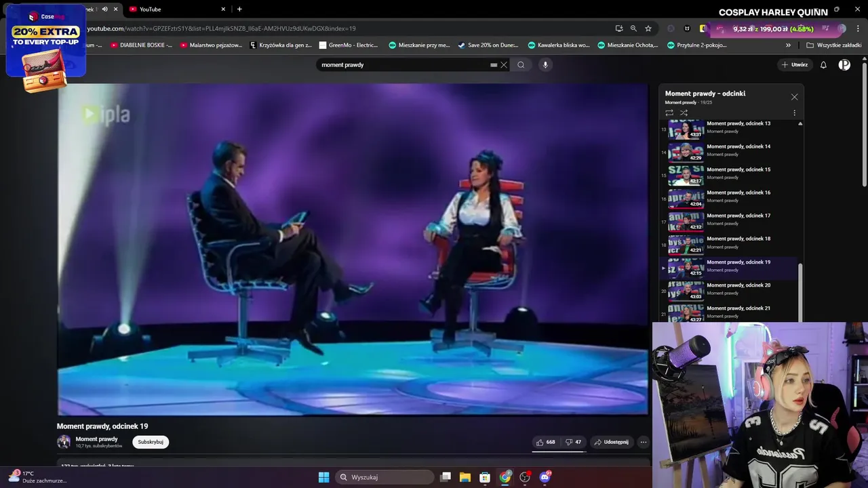The width and height of the screenshot is (868, 488).
Task: Expand hidden bookmarks with the double chevron
Action: click(788, 45)
